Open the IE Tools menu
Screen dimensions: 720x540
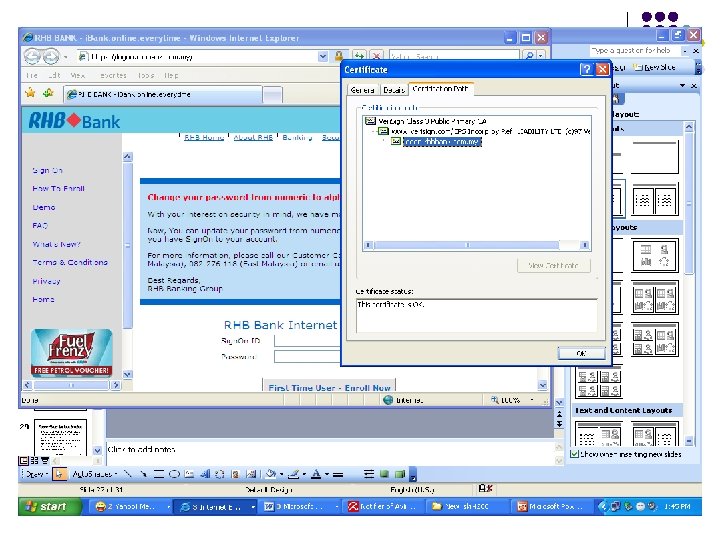point(146,75)
